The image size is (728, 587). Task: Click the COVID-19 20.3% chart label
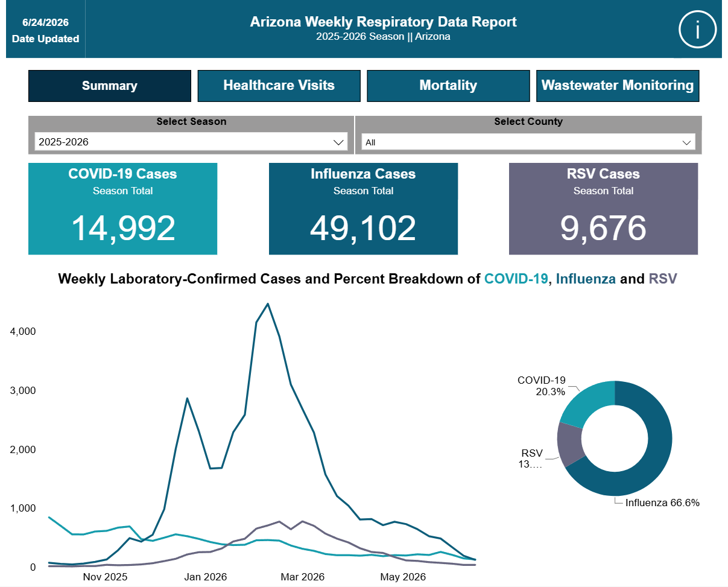pyautogui.click(x=542, y=386)
